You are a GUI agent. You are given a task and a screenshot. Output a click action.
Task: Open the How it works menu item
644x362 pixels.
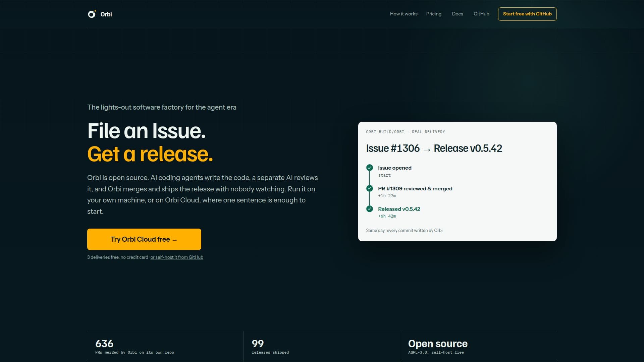pyautogui.click(x=404, y=14)
